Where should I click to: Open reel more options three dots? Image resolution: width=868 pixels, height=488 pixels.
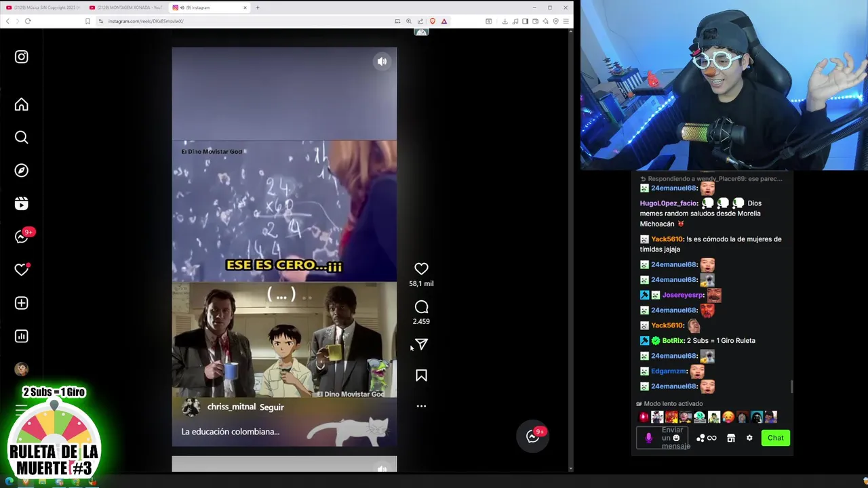pyautogui.click(x=421, y=406)
